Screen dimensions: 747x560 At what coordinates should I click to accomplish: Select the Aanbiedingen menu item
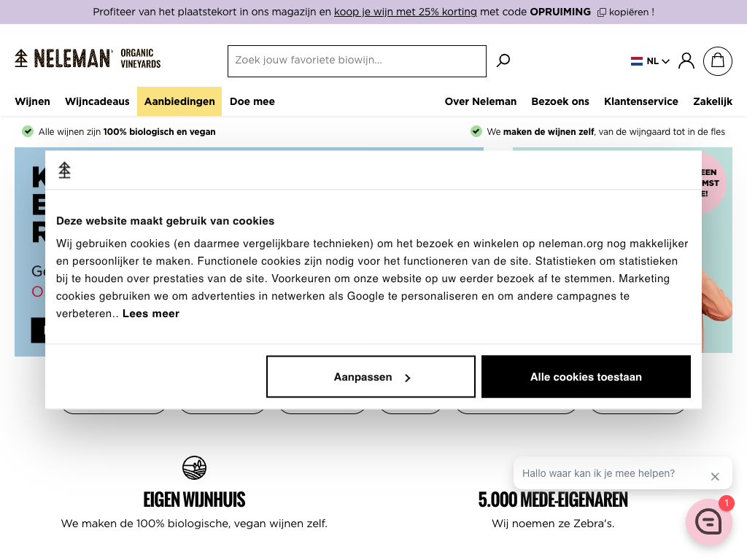coord(179,101)
